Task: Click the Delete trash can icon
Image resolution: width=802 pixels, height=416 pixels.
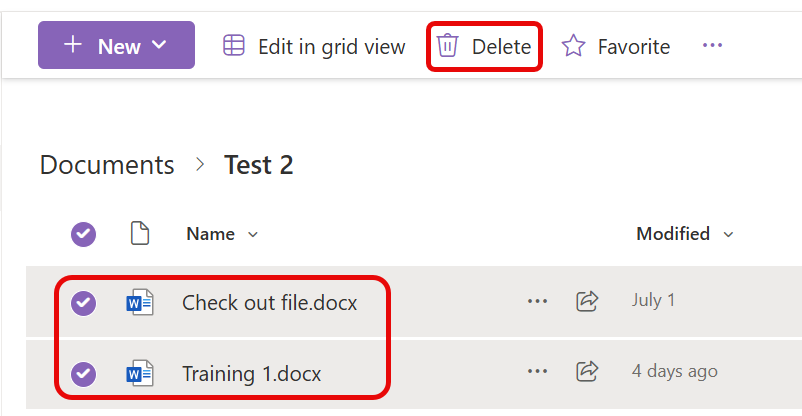Action: point(447,46)
